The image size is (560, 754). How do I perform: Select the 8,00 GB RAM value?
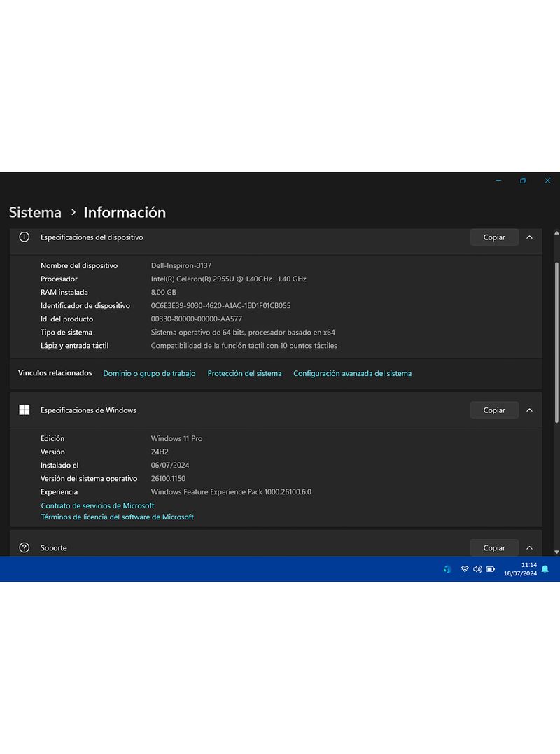(x=163, y=293)
